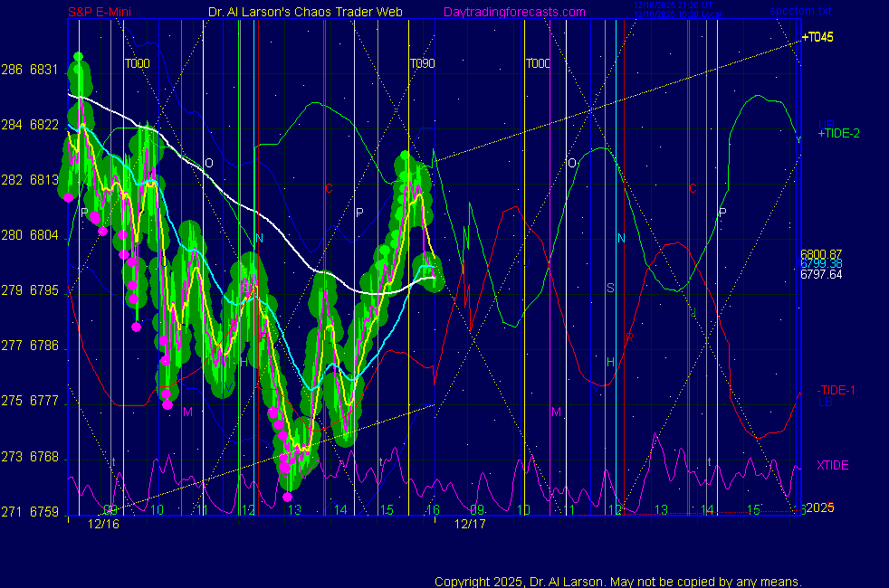Select the +T045 trendline label
The width and height of the screenshot is (889, 588).
[x=817, y=37]
